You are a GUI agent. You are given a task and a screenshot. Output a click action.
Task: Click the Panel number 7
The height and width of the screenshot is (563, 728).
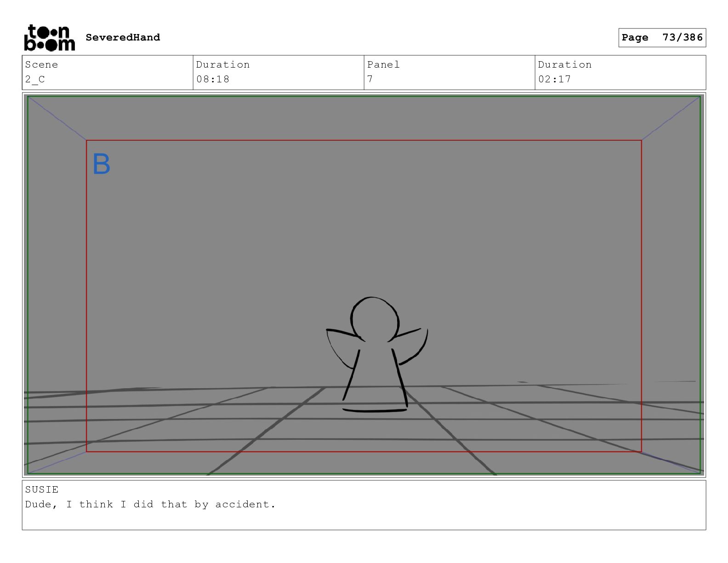point(370,79)
